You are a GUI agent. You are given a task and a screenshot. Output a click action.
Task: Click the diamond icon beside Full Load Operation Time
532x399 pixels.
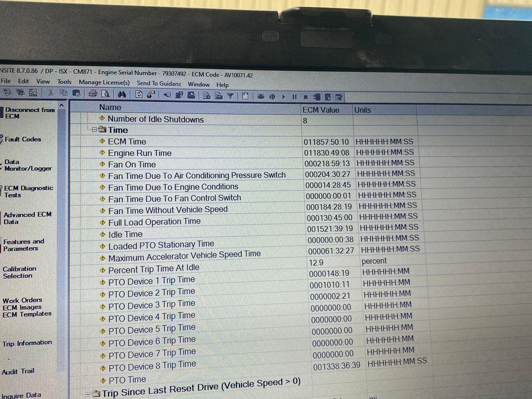(102, 222)
